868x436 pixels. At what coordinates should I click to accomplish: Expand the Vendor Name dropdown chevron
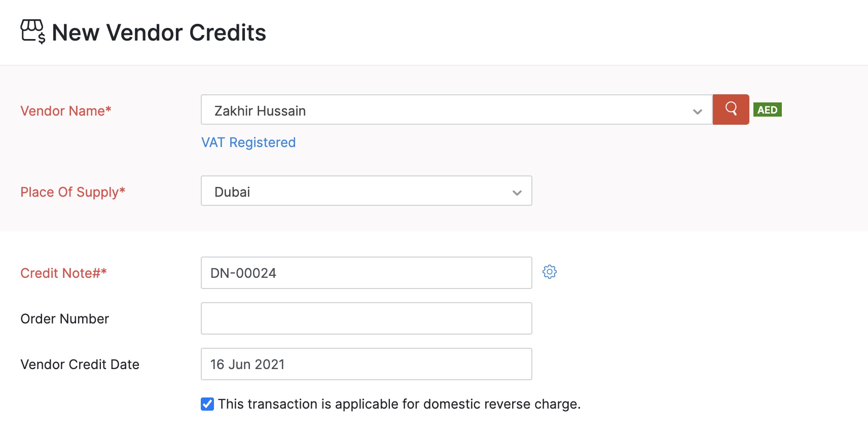697,110
